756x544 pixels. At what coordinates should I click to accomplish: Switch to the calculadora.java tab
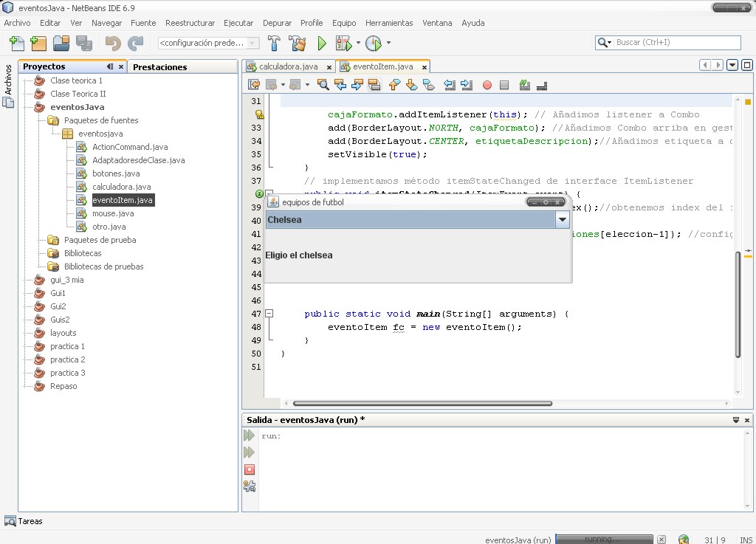tap(288, 65)
